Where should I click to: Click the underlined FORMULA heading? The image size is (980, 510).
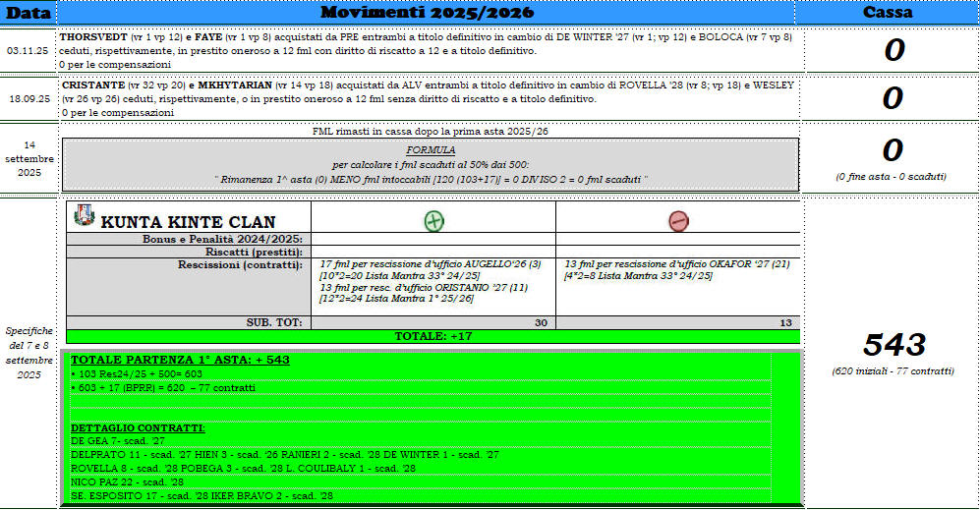(x=431, y=150)
